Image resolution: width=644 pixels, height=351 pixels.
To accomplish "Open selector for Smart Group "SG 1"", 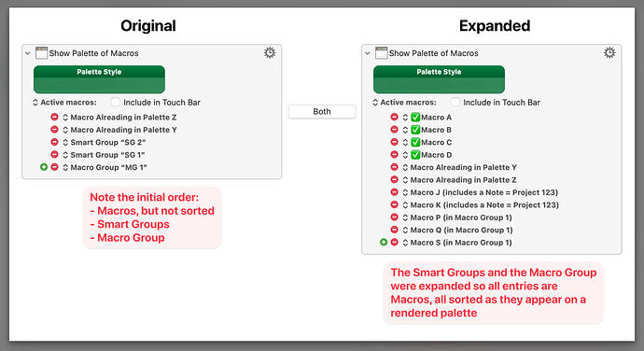I will (65, 155).
